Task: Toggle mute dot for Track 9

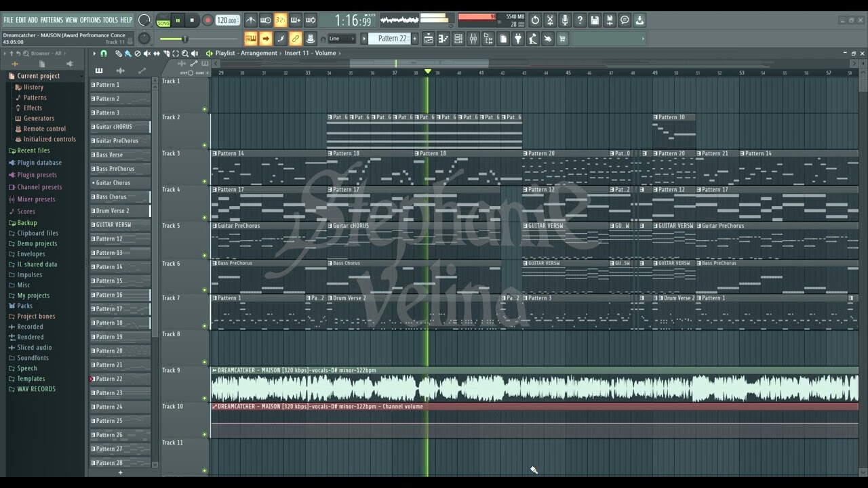Action: [204, 399]
